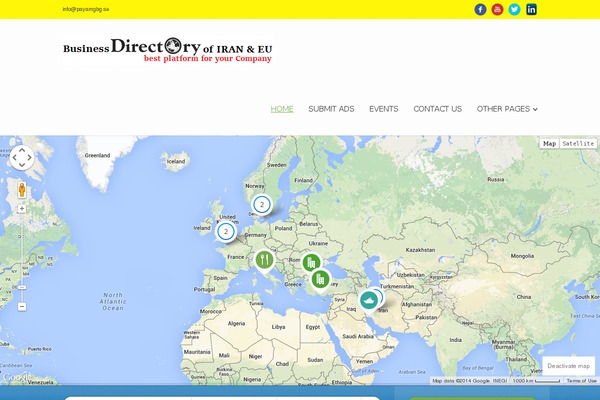Switch map to Map view

click(549, 144)
